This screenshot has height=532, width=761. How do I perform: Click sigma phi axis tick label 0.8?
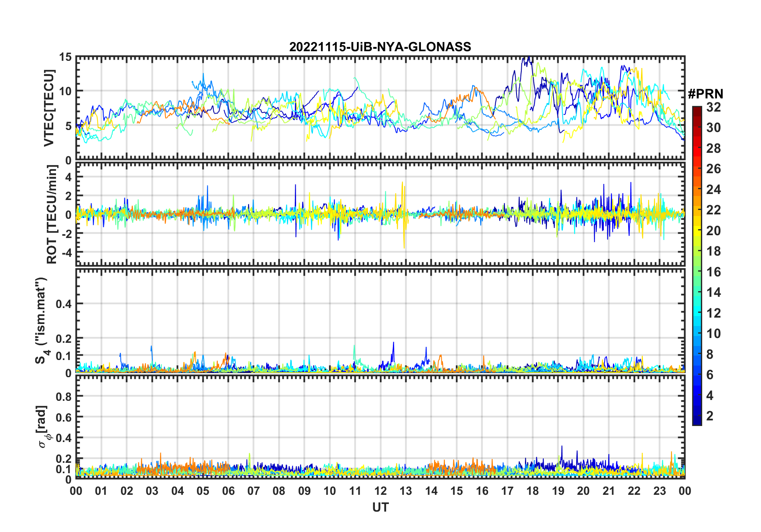[64, 396]
